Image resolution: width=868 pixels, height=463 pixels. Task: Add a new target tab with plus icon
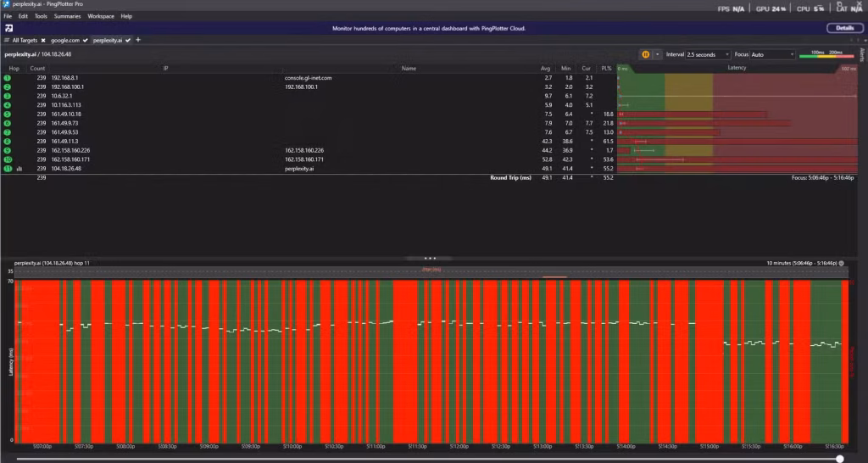(x=138, y=40)
